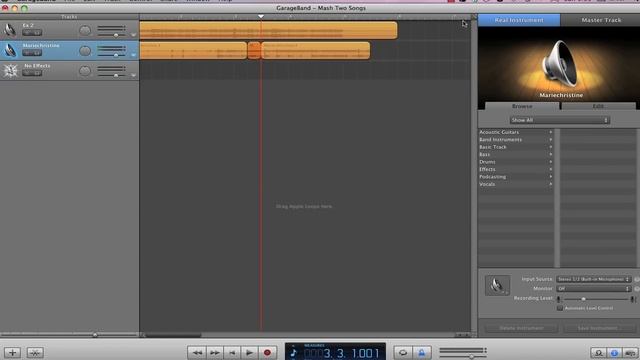Screen dimensions: 640x360
Task: Click the Save Instrument button
Action: [x=597, y=328]
